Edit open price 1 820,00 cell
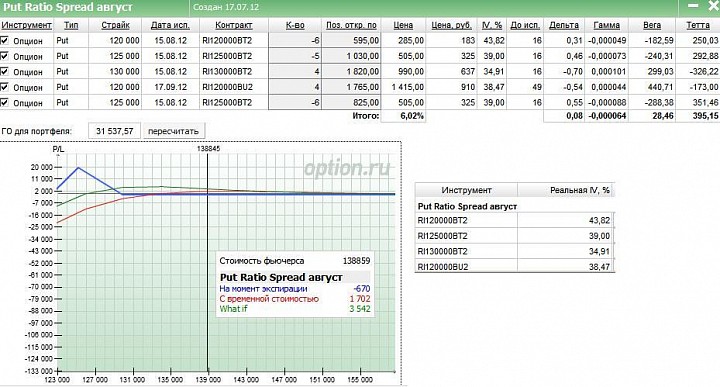 (x=351, y=72)
